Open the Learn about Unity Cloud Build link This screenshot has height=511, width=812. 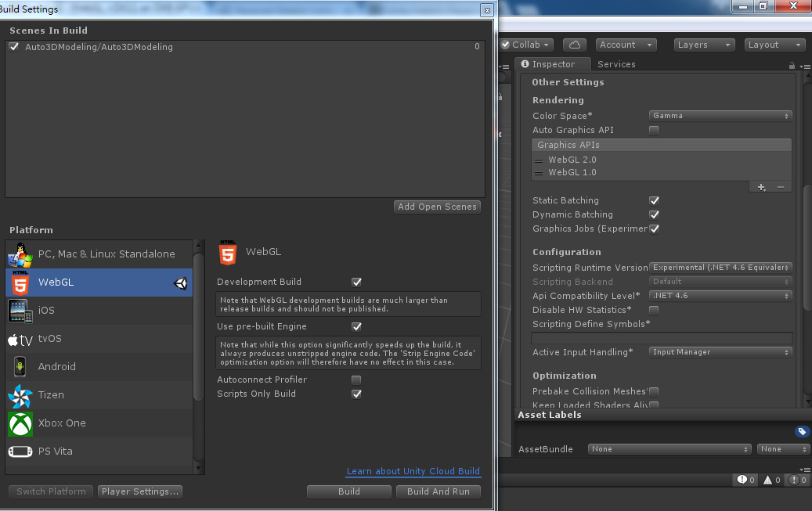(413, 471)
